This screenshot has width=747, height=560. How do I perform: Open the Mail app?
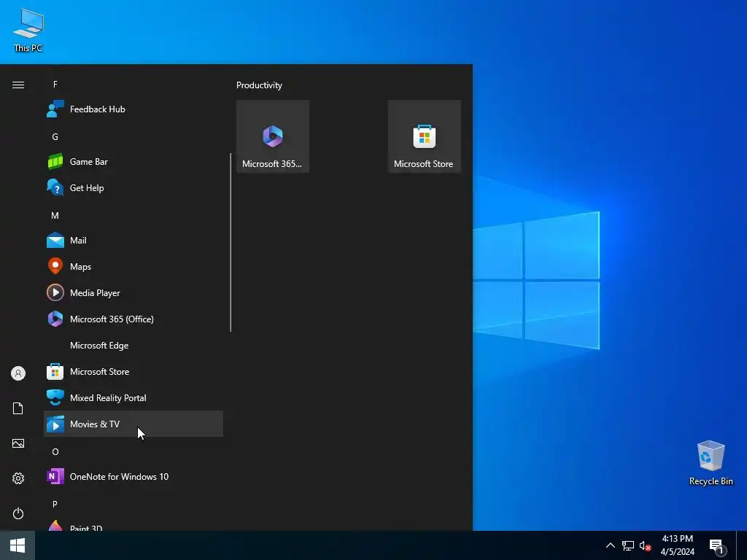[x=133, y=240]
